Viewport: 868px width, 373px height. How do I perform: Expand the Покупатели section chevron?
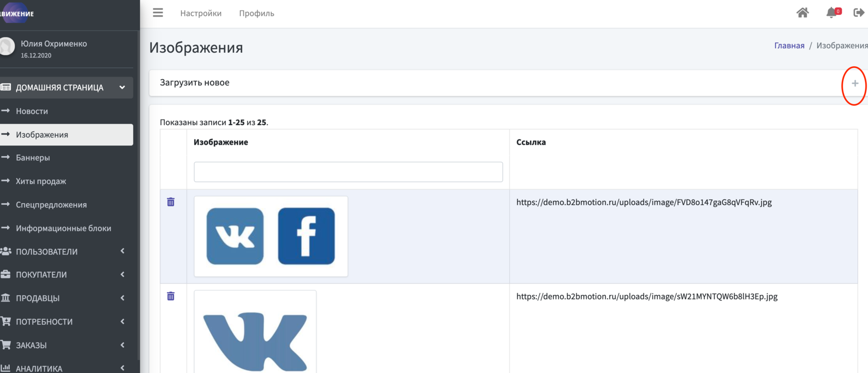coord(122,274)
